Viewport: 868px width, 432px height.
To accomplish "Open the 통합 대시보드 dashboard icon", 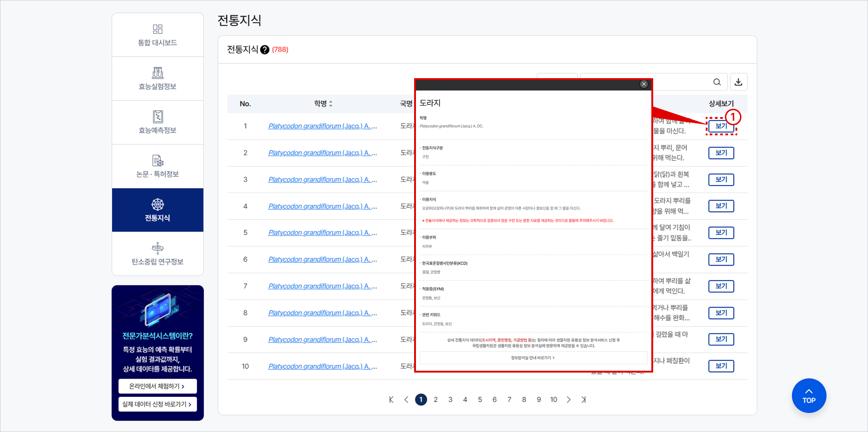I will 157,30.
